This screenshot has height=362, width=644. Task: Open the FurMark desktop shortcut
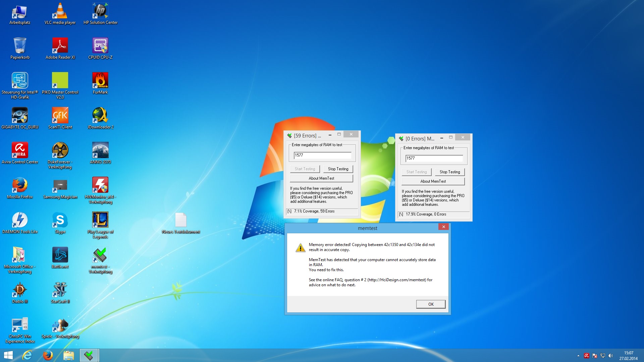tap(100, 80)
